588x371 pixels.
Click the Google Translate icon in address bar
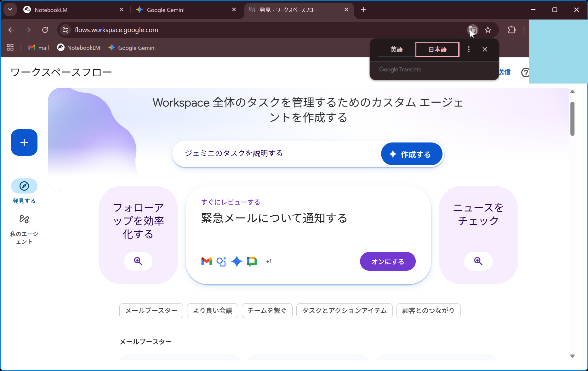[x=472, y=30]
